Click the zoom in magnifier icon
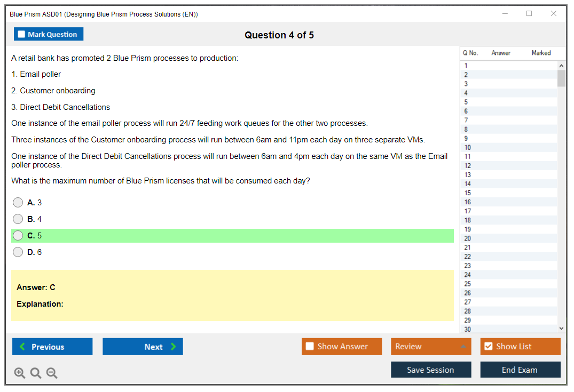The image size is (574, 392). click(20, 373)
